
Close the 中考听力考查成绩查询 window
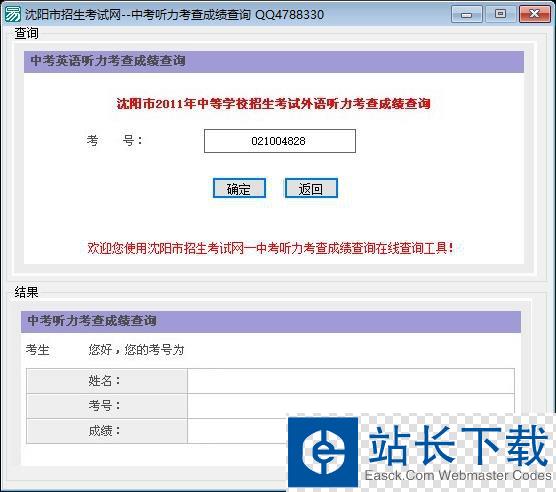click(x=534, y=14)
